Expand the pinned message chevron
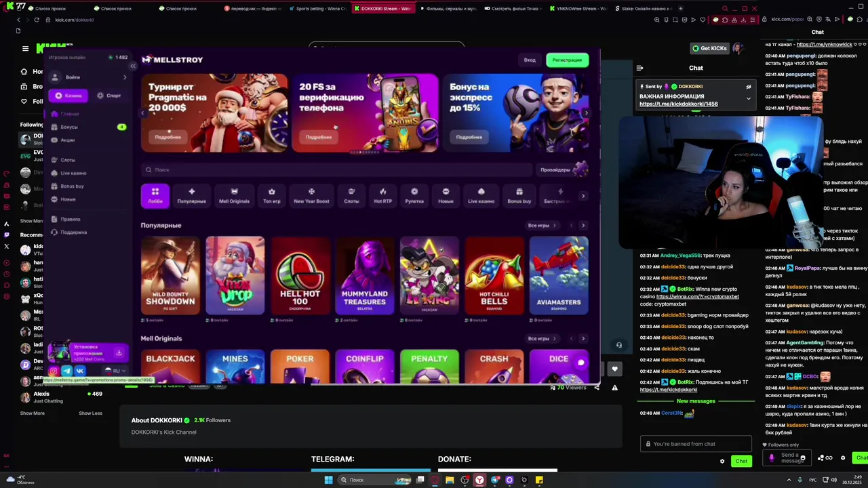This screenshot has height=488, width=868. [749, 99]
